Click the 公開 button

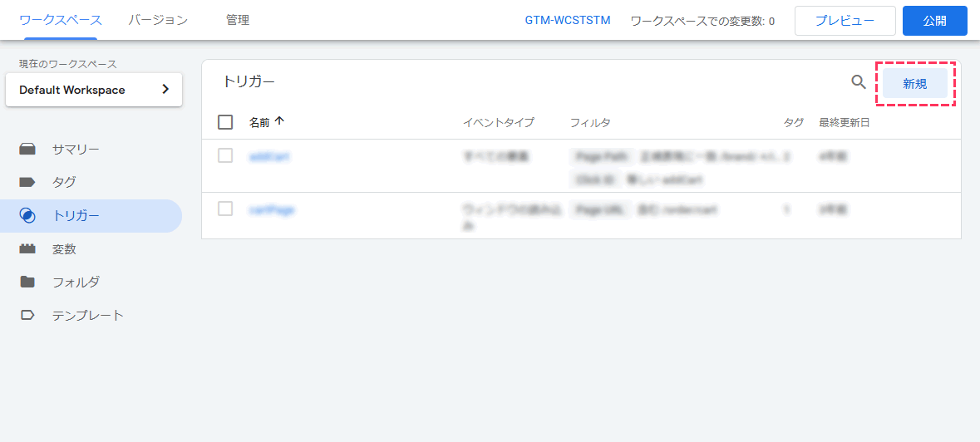935,21
